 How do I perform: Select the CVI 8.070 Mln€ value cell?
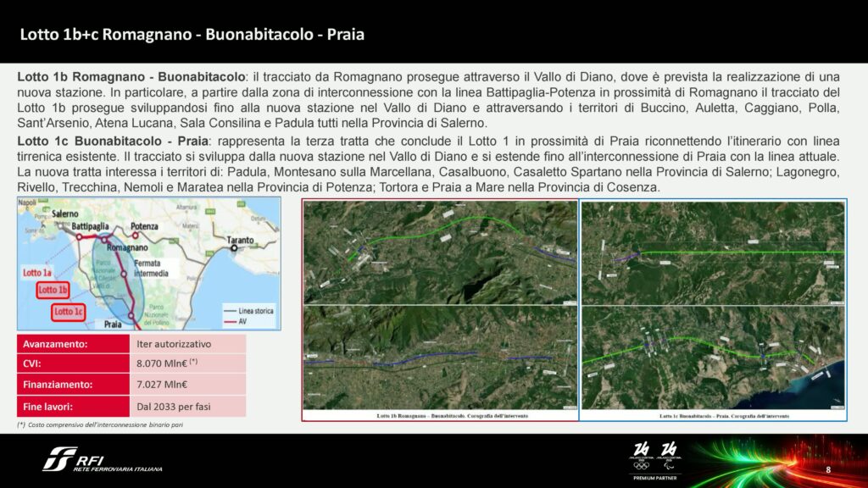coord(188,364)
